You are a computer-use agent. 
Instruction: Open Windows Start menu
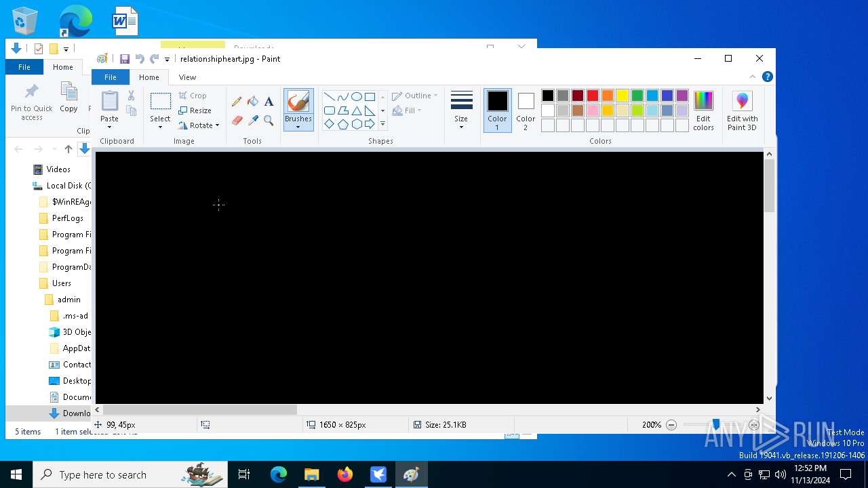point(16,474)
